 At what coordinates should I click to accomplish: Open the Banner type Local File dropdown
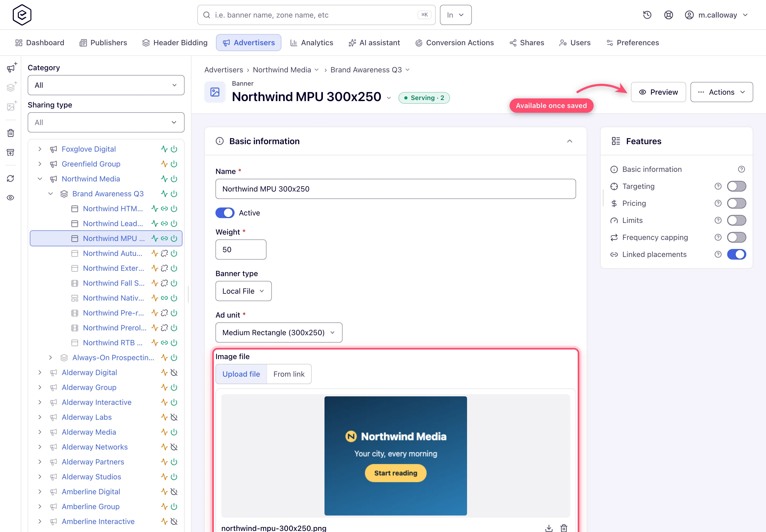243,291
